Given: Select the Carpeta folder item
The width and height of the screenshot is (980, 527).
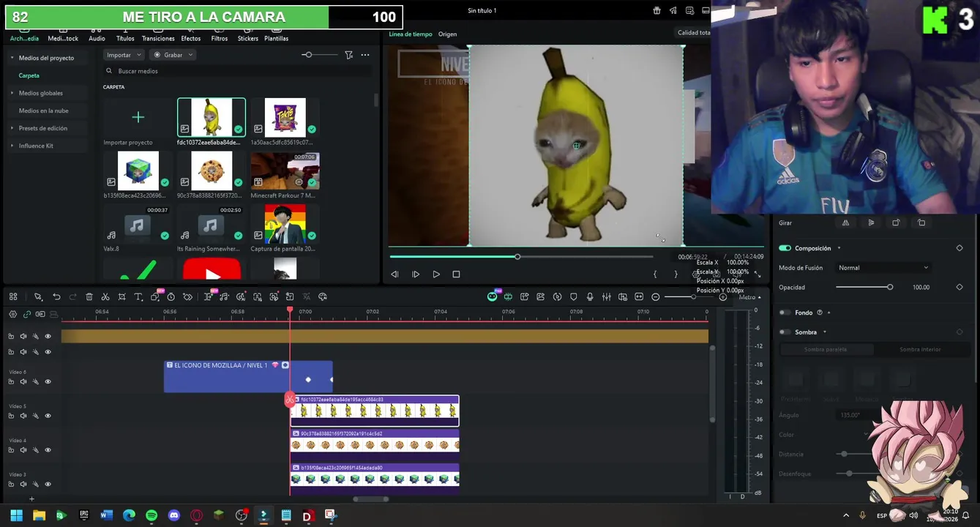Looking at the screenshot, I should 29,75.
